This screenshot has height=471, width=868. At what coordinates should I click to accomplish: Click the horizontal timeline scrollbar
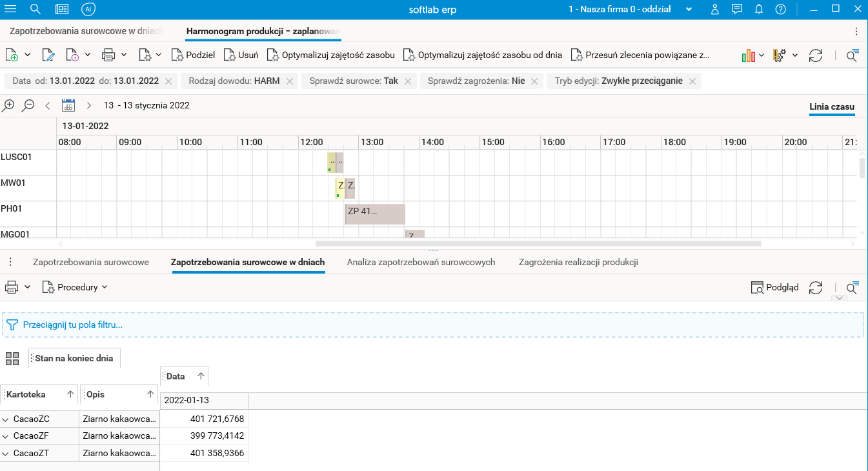pyautogui.click(x=538, y=244)
